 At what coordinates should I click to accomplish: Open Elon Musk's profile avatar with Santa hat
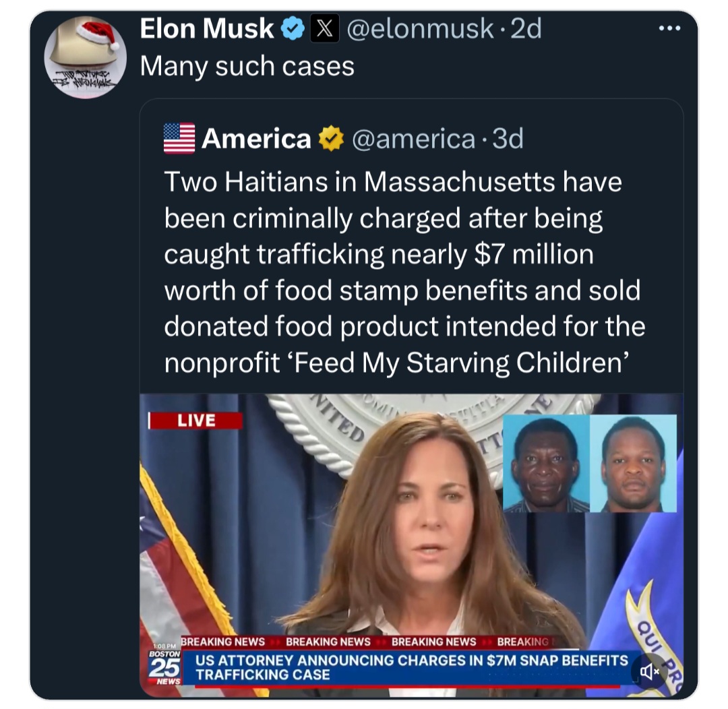click(x=85, y=57)
